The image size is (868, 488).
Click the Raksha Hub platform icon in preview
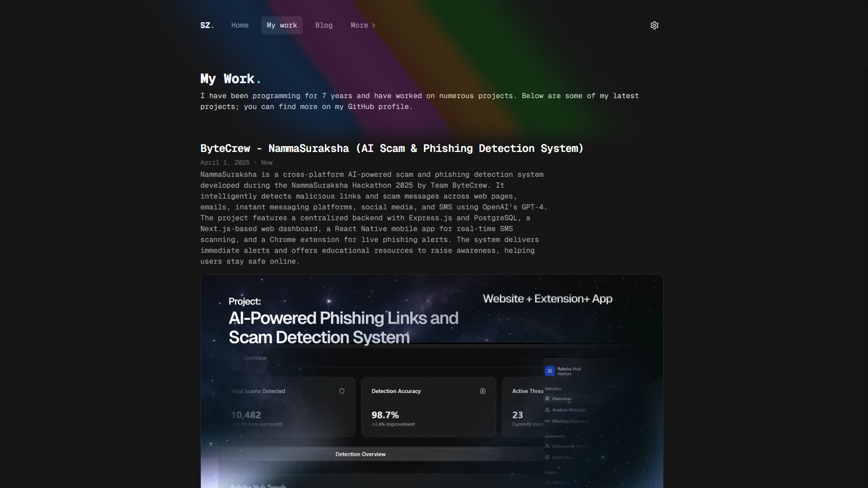(550, 371)
